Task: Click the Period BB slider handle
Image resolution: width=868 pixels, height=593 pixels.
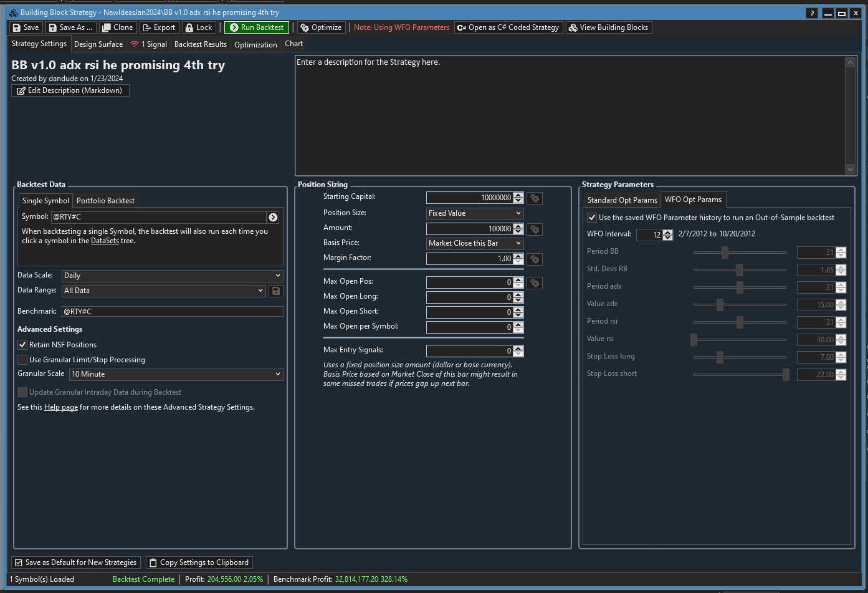Action: [725, 253]
